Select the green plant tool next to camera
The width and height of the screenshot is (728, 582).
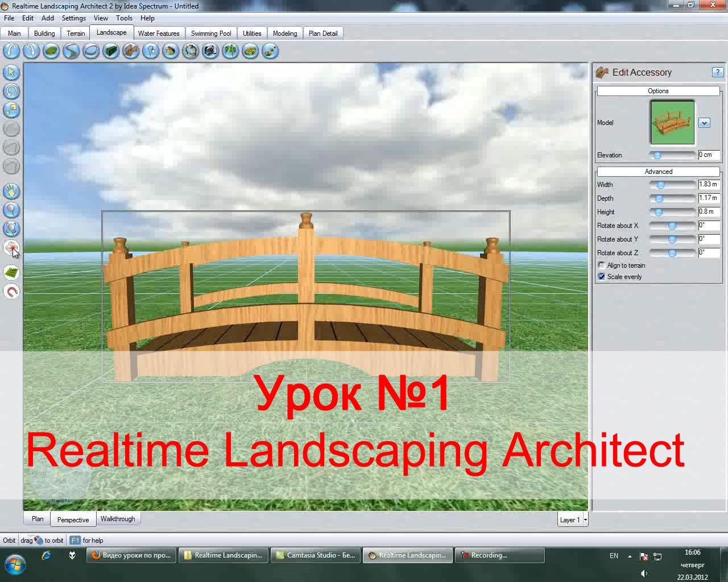(230, 51)
